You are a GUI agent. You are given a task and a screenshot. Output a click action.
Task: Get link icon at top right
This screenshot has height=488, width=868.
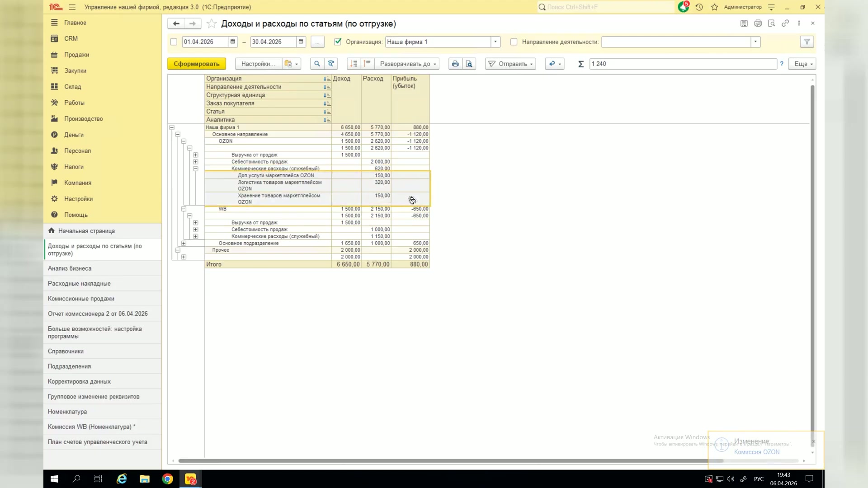[x=785, y=23]
